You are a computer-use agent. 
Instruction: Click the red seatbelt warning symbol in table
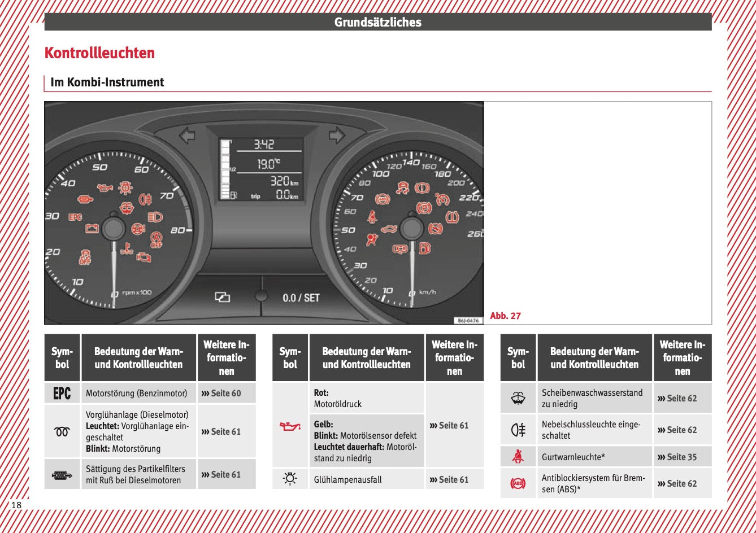click(518, 457)
